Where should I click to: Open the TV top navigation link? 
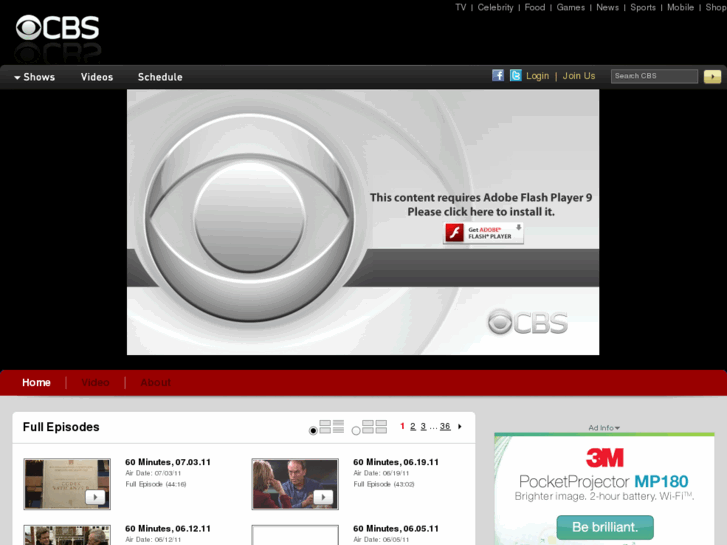tap(460, 7)
